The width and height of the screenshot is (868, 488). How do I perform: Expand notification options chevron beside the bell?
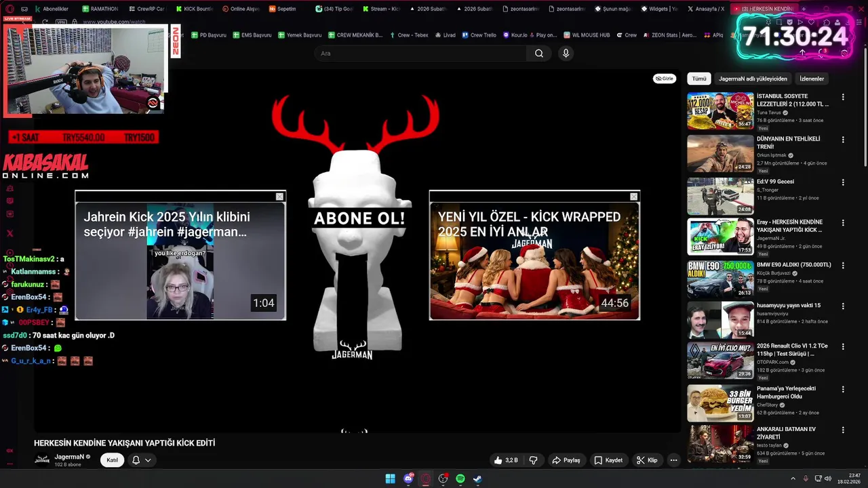pyautogui.click(x=148, y=460)
